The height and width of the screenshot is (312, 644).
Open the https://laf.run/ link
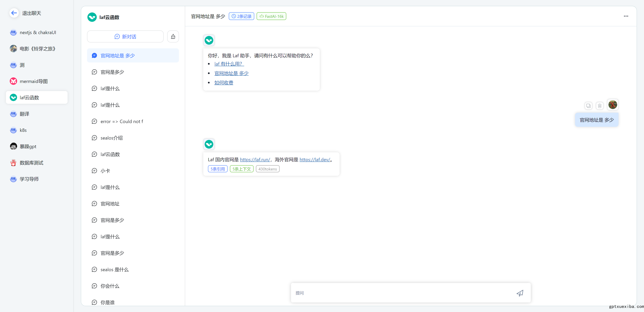tap(255, 160)
